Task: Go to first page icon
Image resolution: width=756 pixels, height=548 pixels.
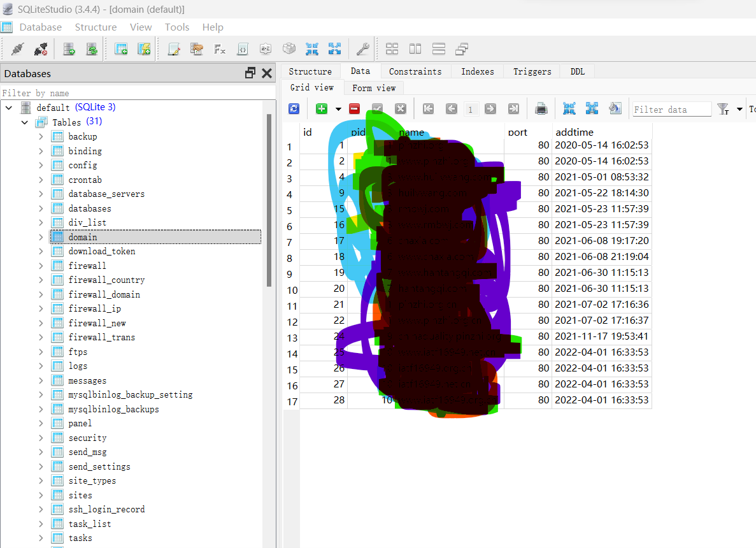Action: 428,109
